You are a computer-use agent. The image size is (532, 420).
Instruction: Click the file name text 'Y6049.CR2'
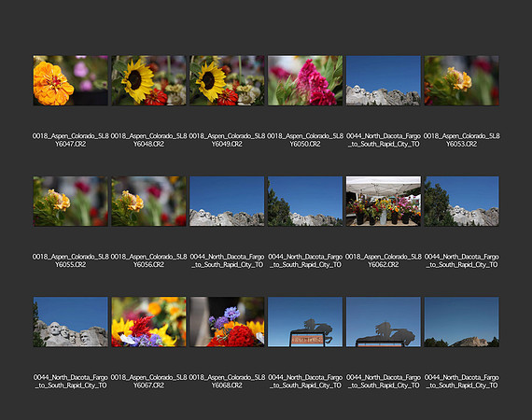pyautogui.click(x=227, y=144)
